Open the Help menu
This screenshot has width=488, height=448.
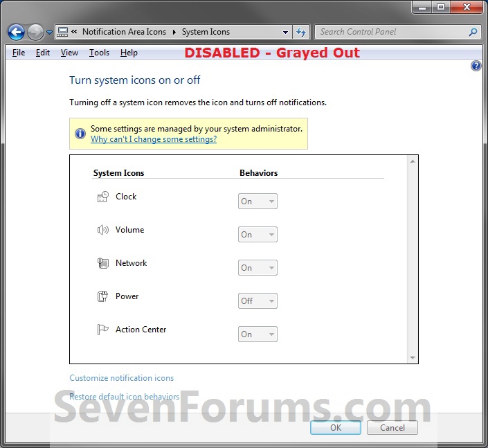click(129, 53)
